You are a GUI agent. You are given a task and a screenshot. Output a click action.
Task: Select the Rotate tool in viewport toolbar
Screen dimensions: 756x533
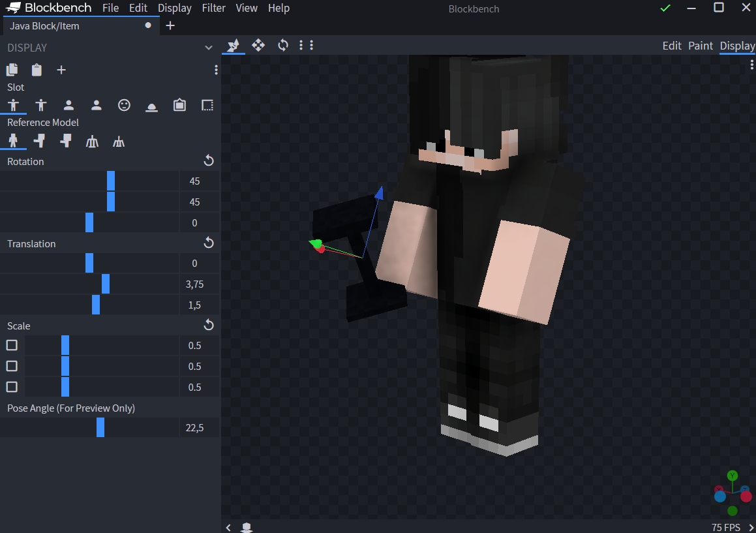(x=283, y=45)
